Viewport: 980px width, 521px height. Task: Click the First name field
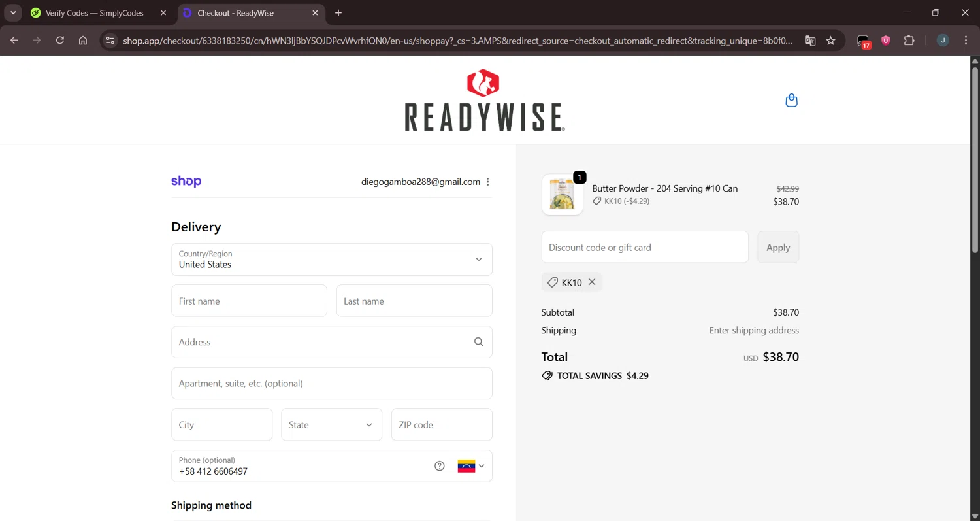tap(249, 301)
